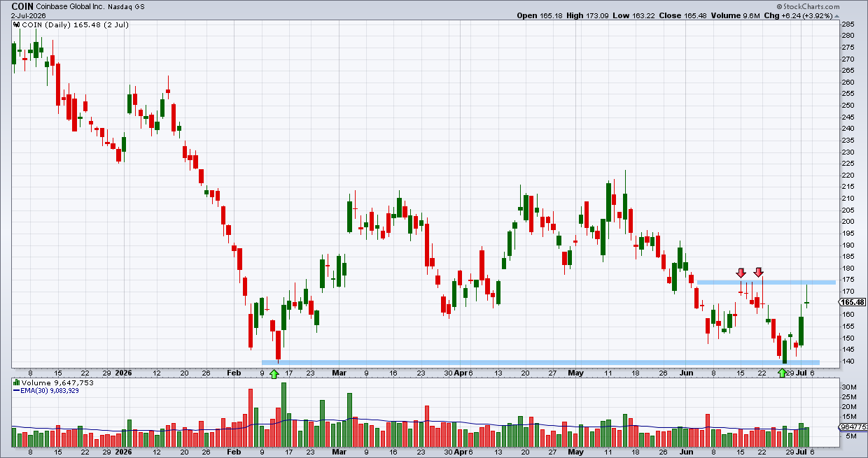Click the 9647753 volume axis tag
Screen dimensions: 868x458
pyautogui.click(x=853, y=427)
